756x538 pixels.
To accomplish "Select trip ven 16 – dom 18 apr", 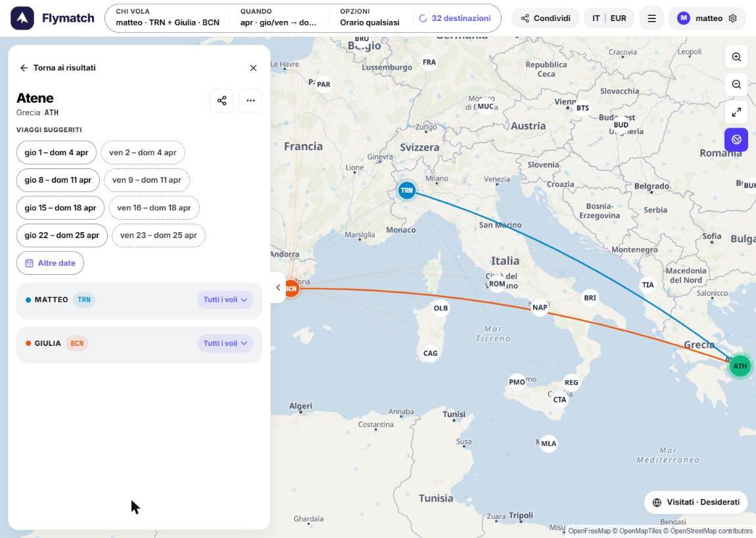I will pos(154,208).
